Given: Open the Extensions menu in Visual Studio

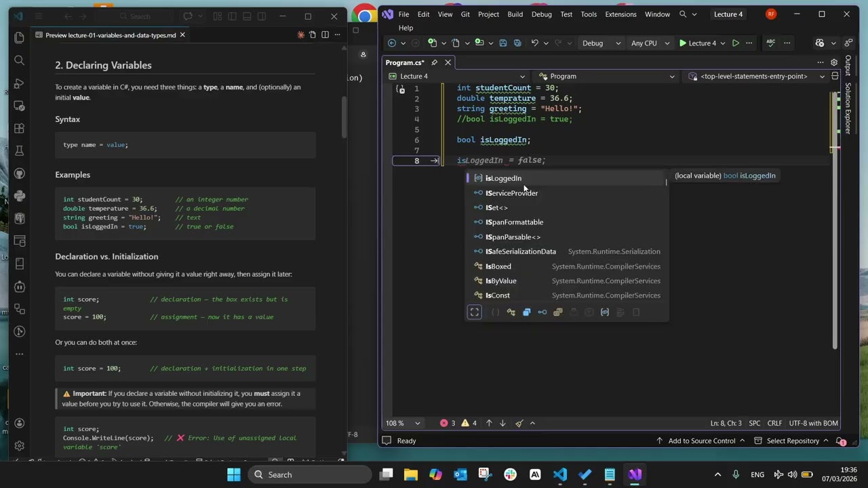Looking at the screenshot, I should [620, 14].
